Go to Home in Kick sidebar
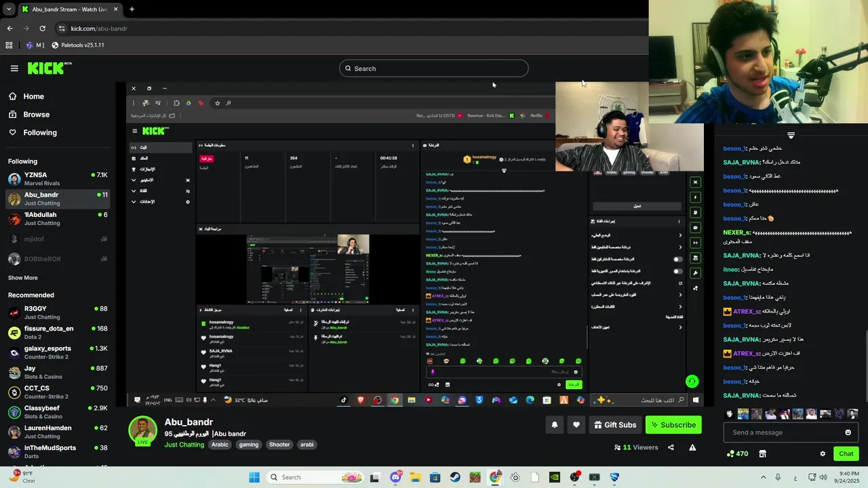This screenshot has height=488, width=868. [x=27, y=96]
